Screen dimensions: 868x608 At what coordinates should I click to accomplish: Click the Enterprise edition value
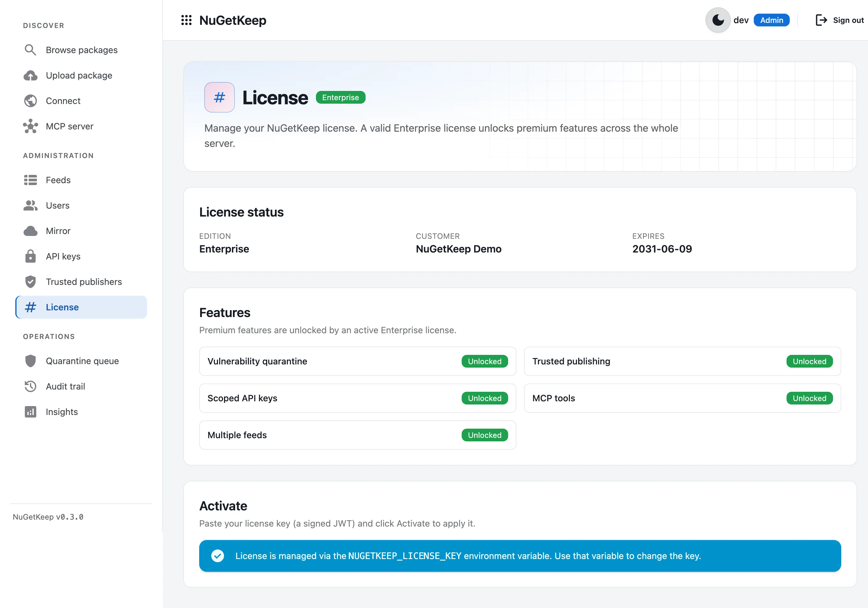224,249
